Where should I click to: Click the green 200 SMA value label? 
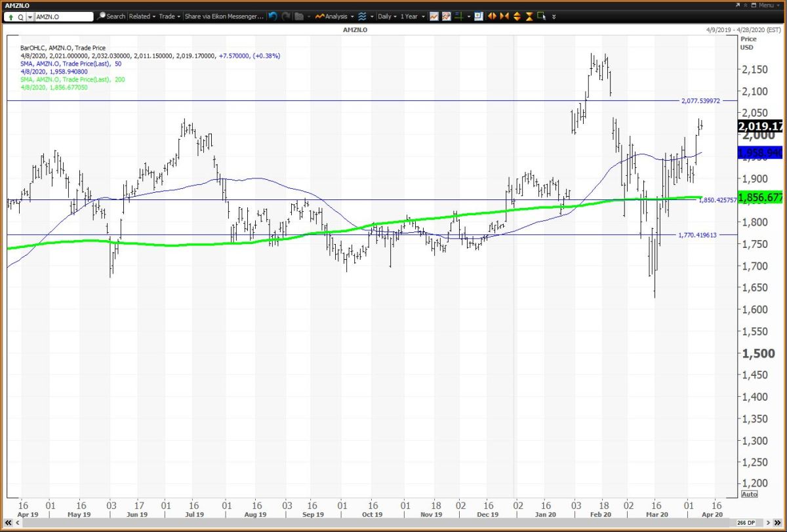pyautogui.click(x=759, y=197)
